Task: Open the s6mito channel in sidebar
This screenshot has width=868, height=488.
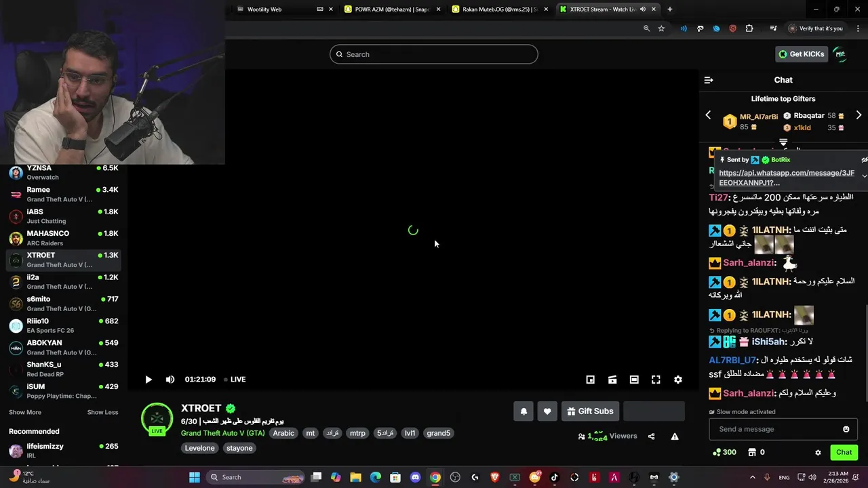Action: [x=63, y=304]
